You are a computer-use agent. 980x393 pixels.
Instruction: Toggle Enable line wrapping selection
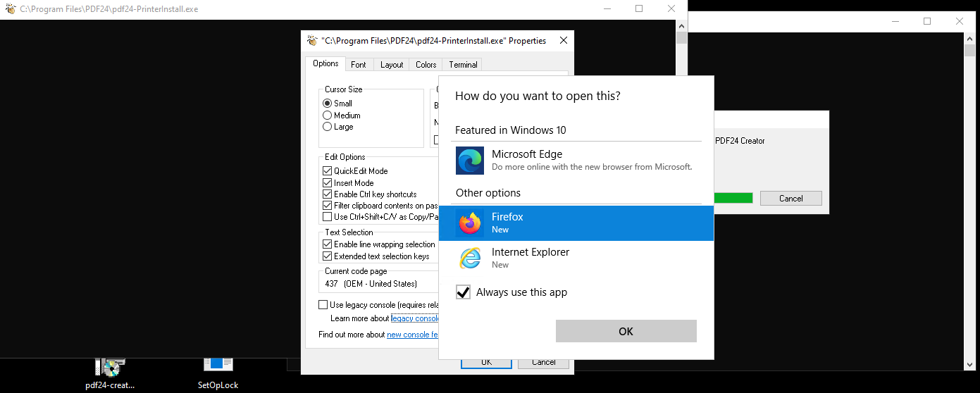[327, 244]
